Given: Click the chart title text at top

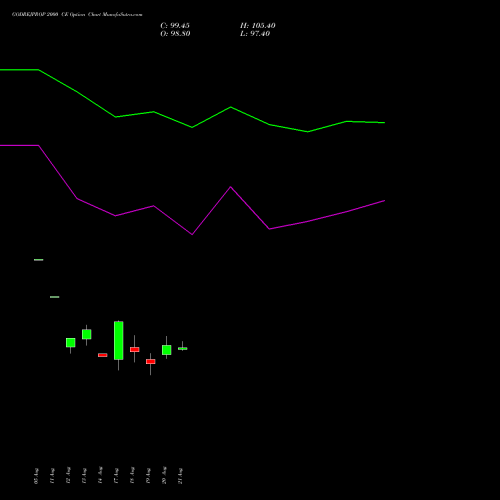Looking at the screenshot, I should click(77, 14).
